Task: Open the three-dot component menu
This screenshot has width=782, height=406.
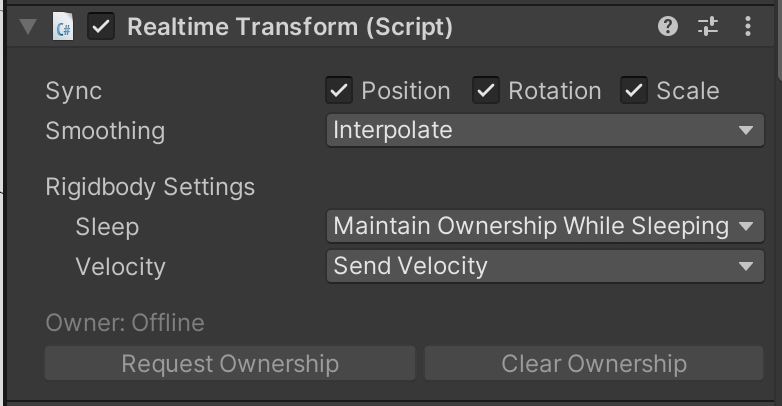Action: pyautogui.click(x=748, y=27)
